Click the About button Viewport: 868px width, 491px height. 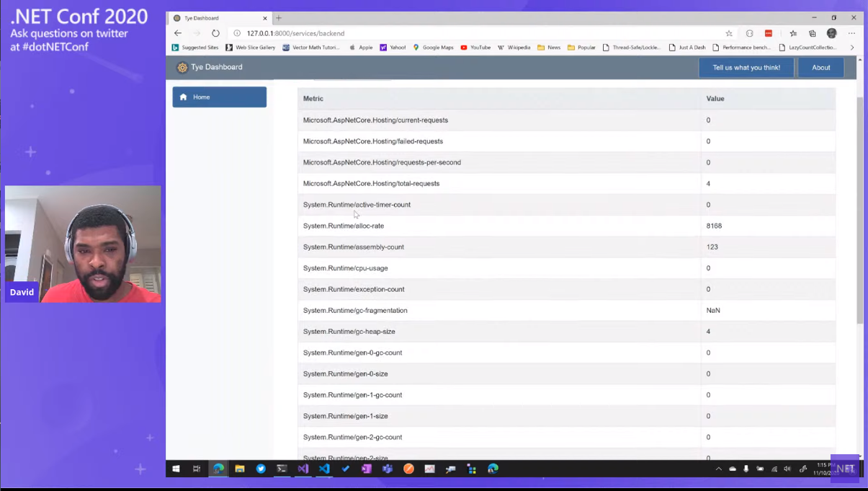(x=821, y=68)
